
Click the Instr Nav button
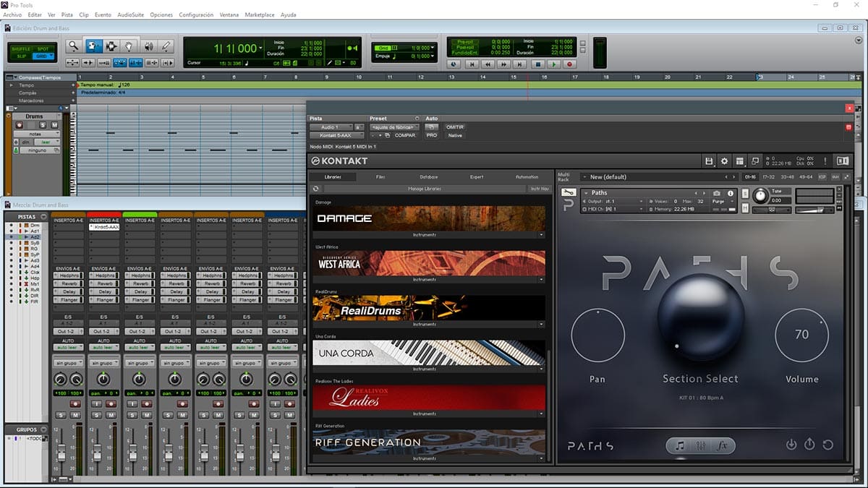pos(540,189)
